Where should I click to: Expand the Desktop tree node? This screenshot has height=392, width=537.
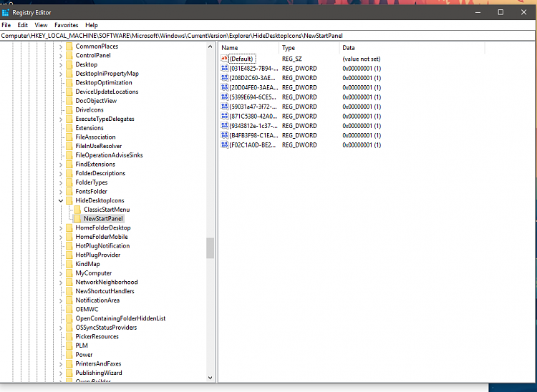[x=61, y=64]
